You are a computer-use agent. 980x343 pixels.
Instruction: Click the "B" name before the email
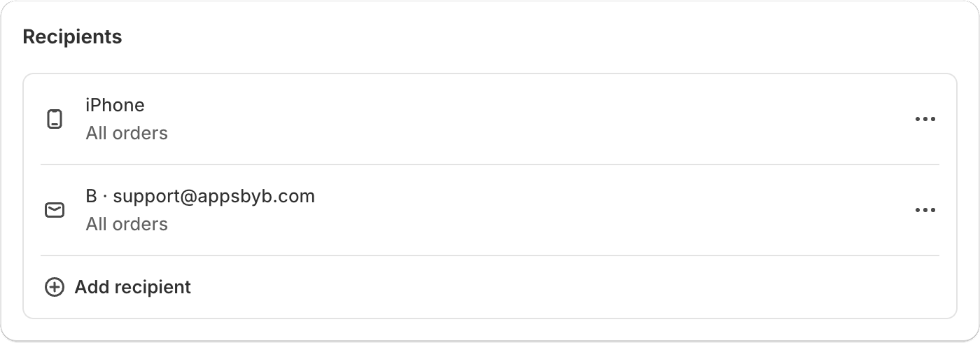[x=91, y=197]
